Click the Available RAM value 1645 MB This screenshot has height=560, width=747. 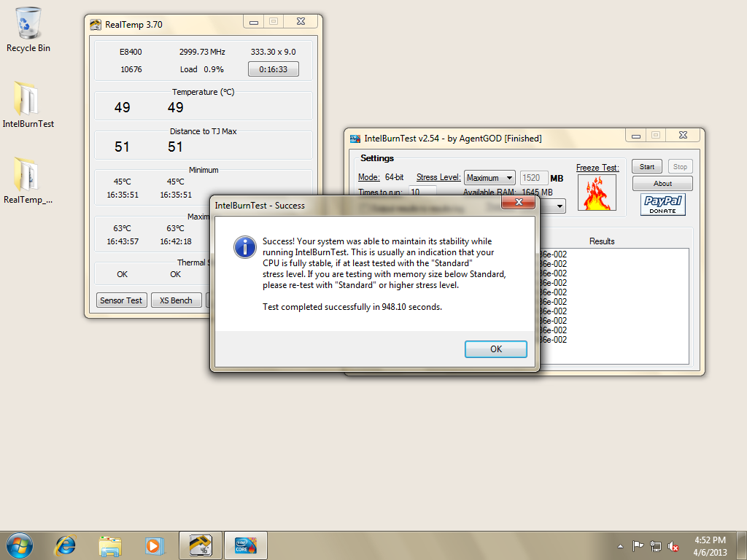click(537, 192)
